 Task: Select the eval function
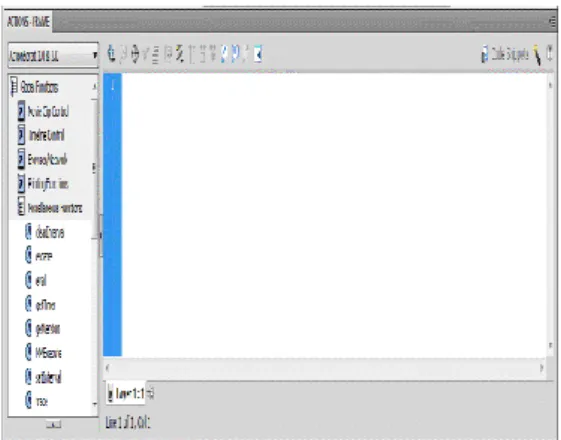(36, 281)
